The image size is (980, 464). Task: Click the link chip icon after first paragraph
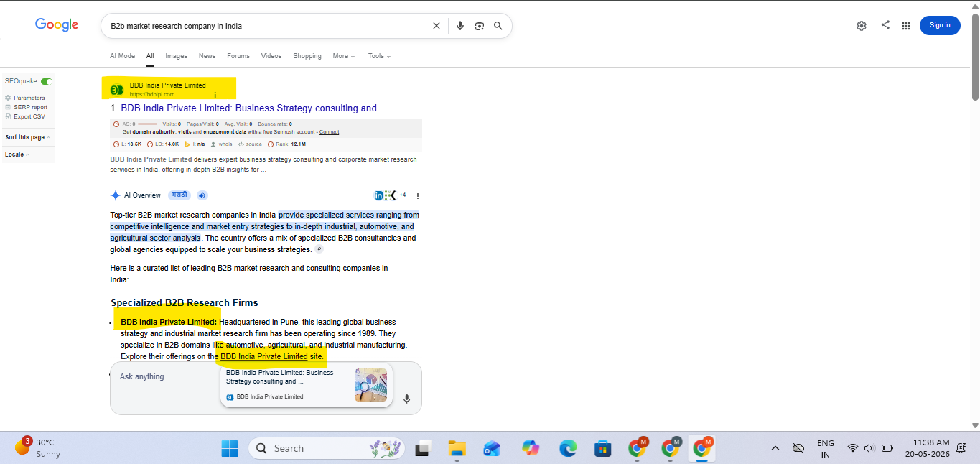(x=319, y=249)
